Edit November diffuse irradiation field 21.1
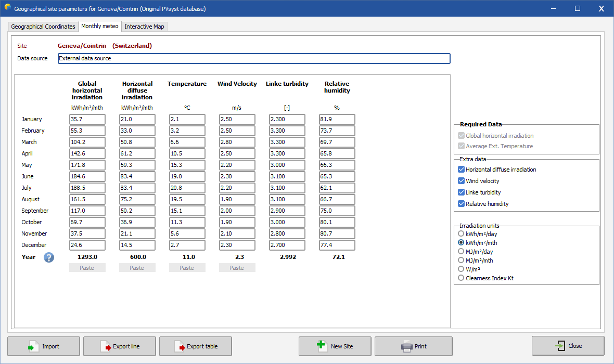 coord(137,233)
